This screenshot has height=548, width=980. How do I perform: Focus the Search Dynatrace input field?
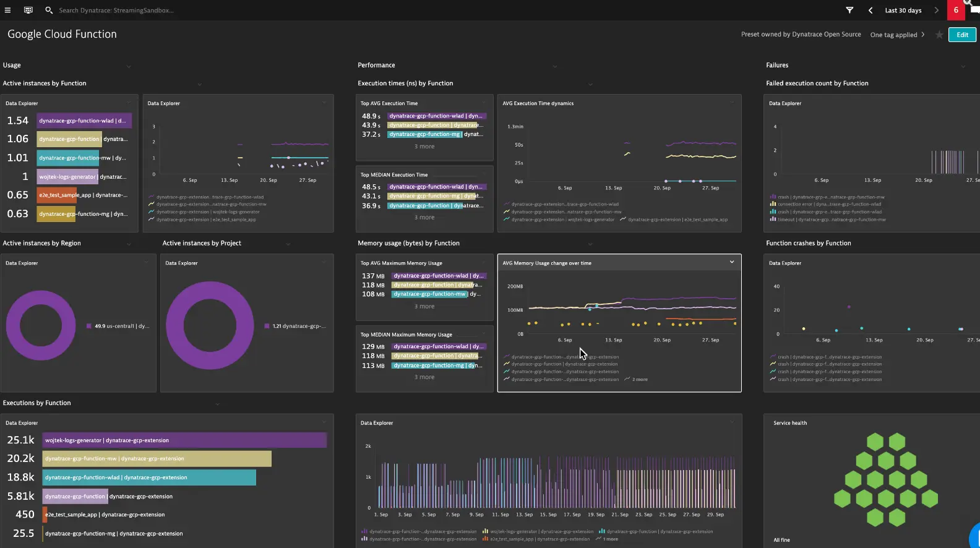[116, 10]
